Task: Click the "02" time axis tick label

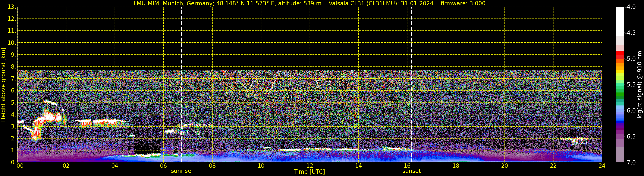Action: point(66,166)
